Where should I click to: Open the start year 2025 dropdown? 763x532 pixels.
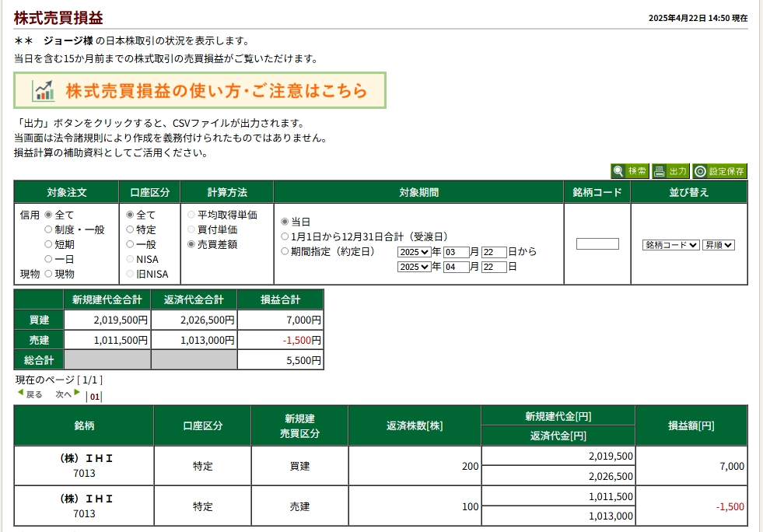click(x=414, y=252)
